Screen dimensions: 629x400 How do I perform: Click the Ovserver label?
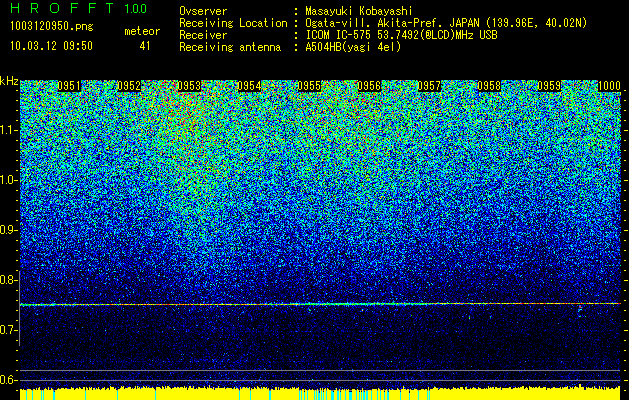203,11
